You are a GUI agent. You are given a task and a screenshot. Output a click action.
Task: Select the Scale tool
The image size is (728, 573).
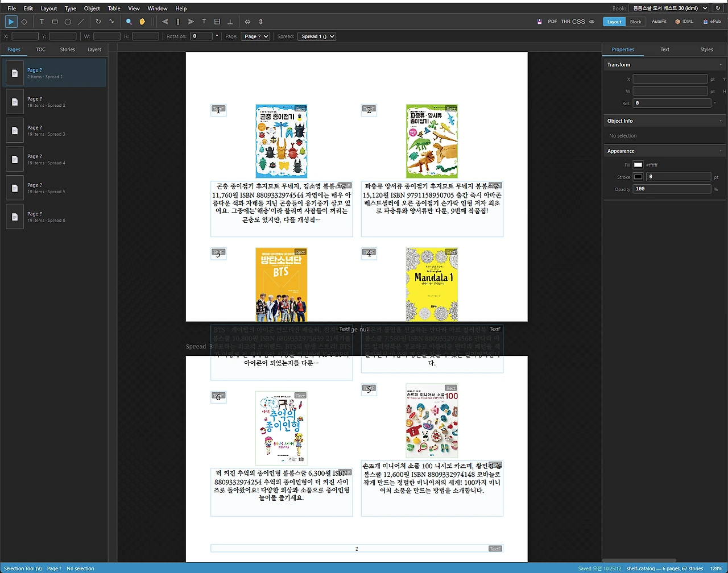point(111,22)
